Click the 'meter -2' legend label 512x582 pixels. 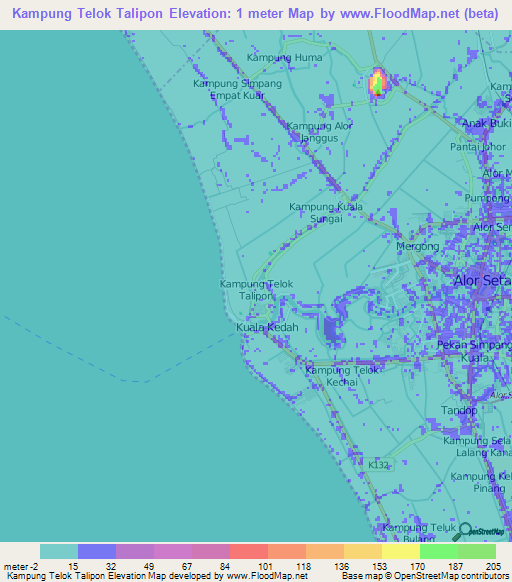point(21,567)
